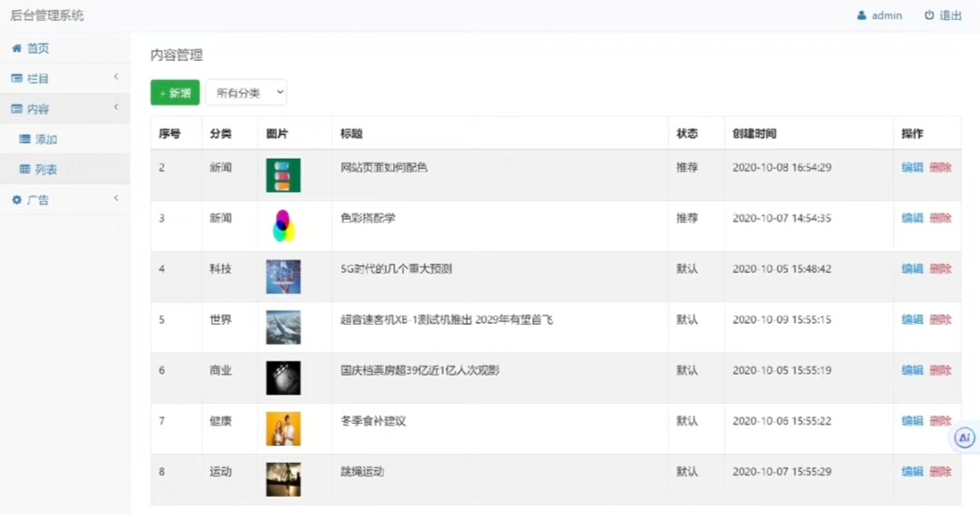Collapse the 内容 sidebar chevron
The width and height of the screenshot is (980, 514).
coord(116,107)
